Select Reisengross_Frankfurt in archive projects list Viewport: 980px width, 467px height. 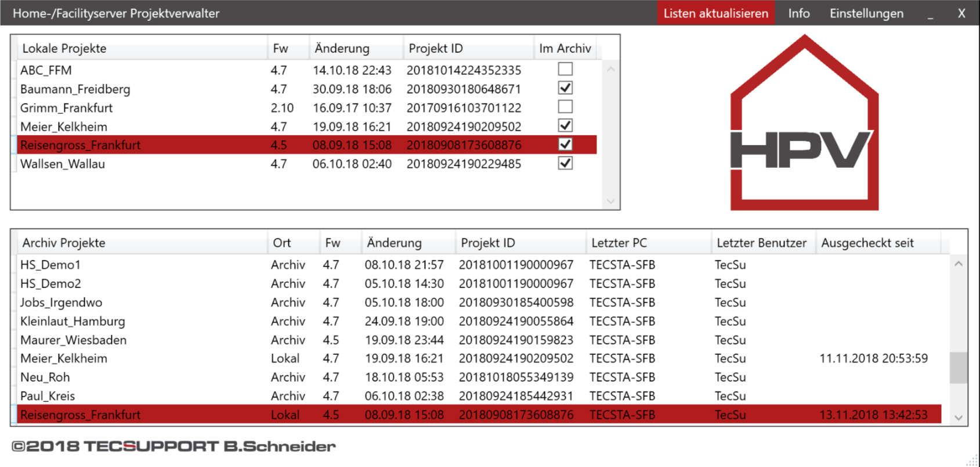[x=80, y=415]
